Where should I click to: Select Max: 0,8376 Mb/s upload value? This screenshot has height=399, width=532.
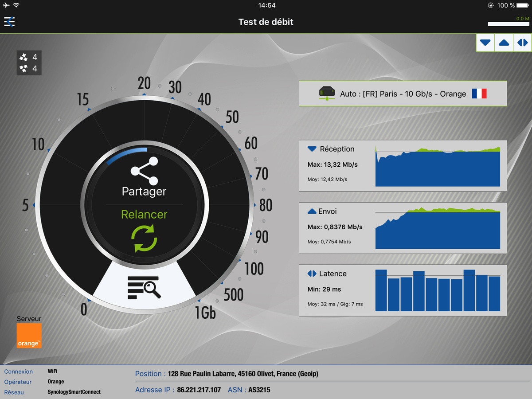(335, 227)
